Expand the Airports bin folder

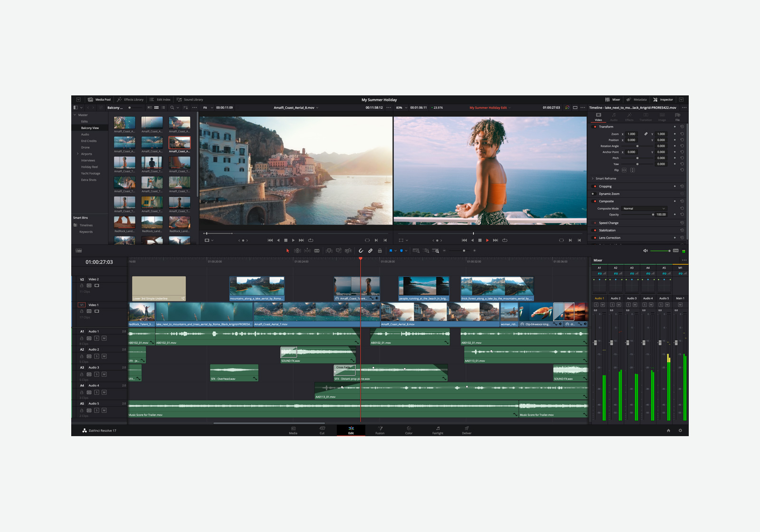(77, 154)
